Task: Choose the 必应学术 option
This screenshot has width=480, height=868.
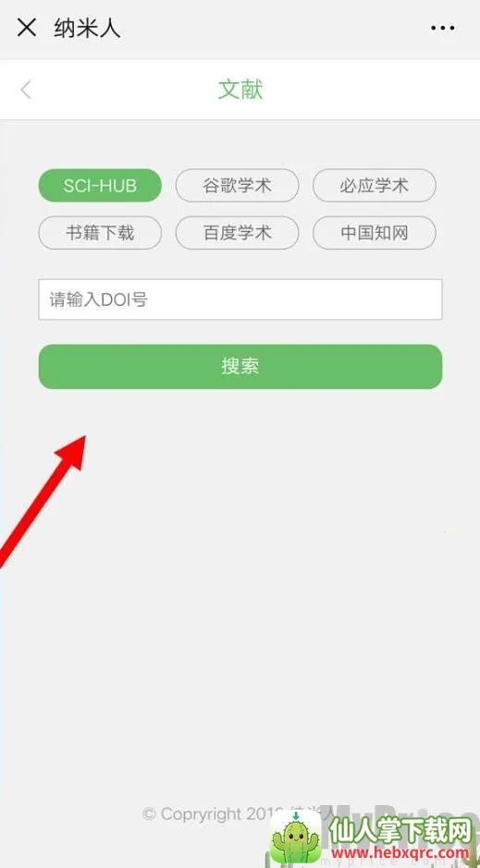Action: pos(375,186)
